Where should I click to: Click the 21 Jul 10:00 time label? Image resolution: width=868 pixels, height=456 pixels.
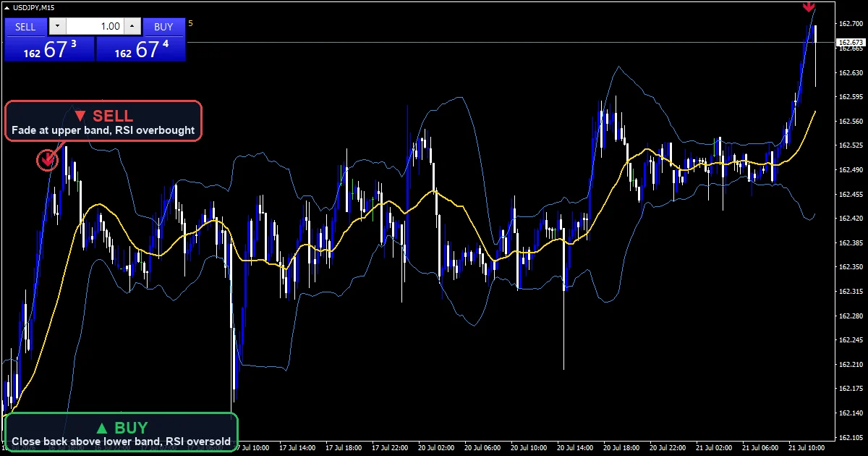[808, 448]
